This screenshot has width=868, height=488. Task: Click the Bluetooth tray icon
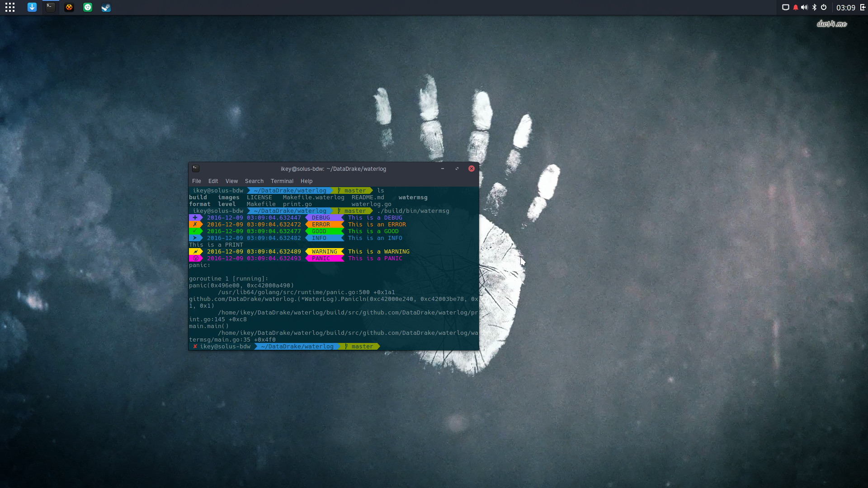815,7
